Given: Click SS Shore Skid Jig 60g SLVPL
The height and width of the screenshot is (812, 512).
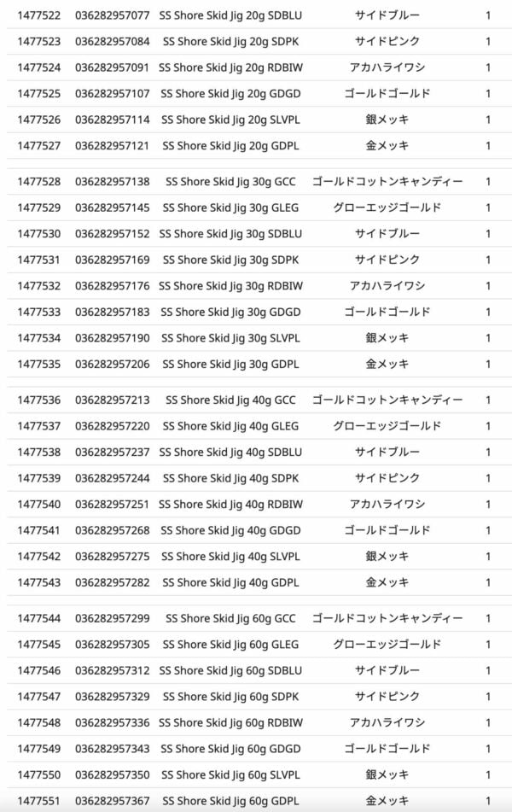Looking at the screenshot, I should coord(231,775).
